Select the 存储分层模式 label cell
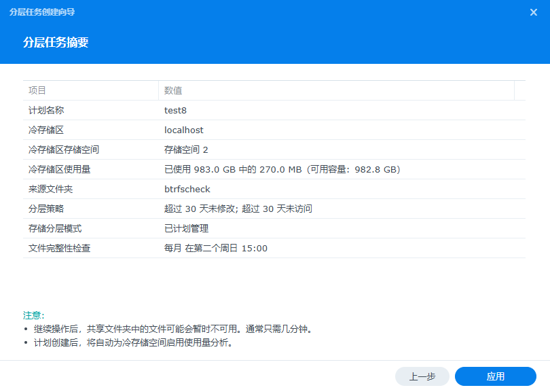550x392 pixels. (55, 228)
